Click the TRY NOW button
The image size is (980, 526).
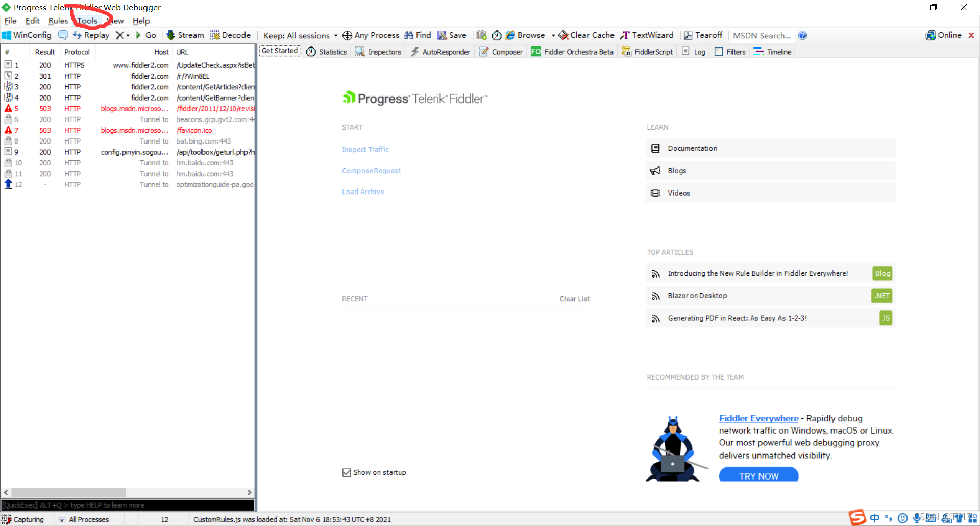tap(758, 475)
